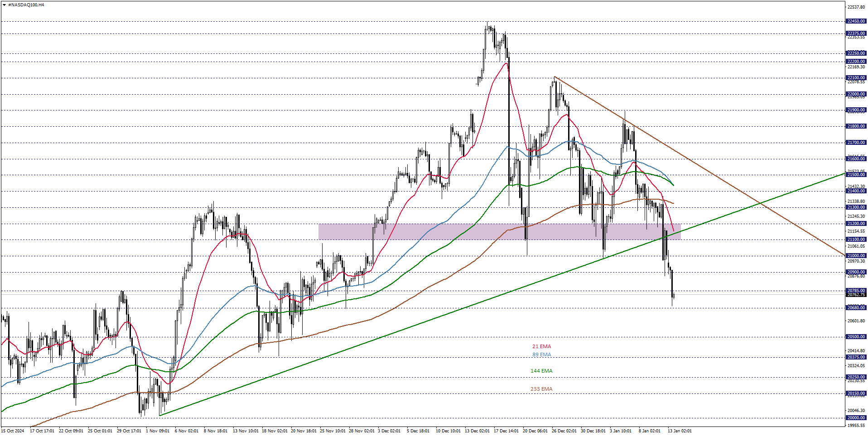Click the 8 Nov 18:01 time label
This screenshot has height=436, width=868.
pyautogui.click(x=216, y=431)
